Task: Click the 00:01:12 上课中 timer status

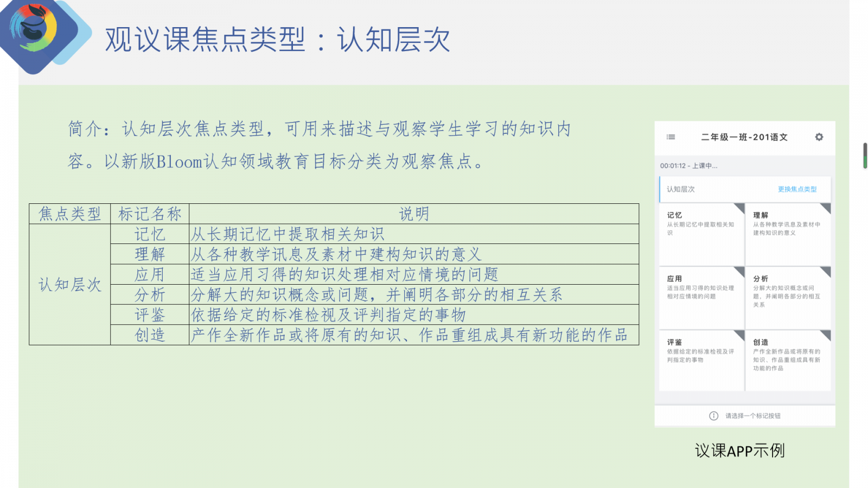Action: (x=688, y=166)
